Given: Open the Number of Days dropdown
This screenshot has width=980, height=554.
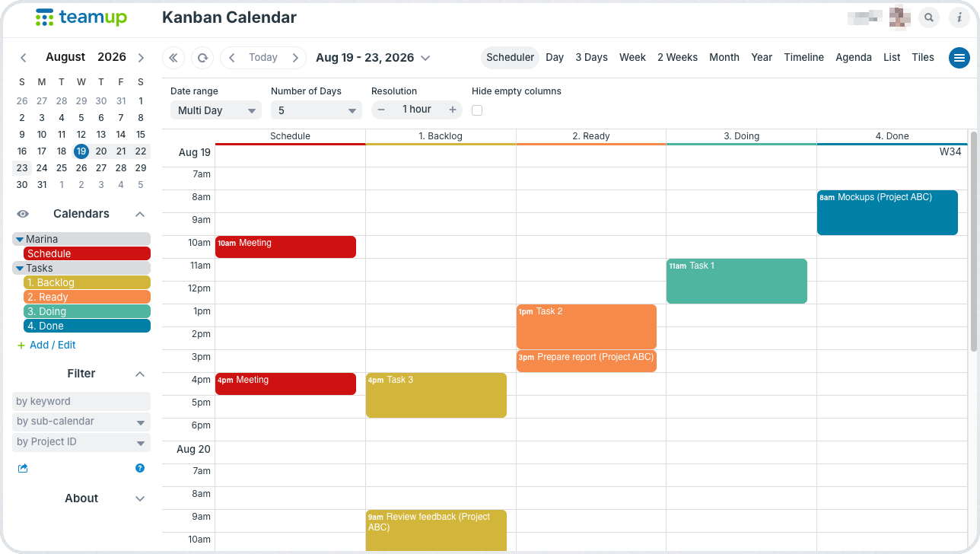Looking at the screenshot, I should click(317, 110).
